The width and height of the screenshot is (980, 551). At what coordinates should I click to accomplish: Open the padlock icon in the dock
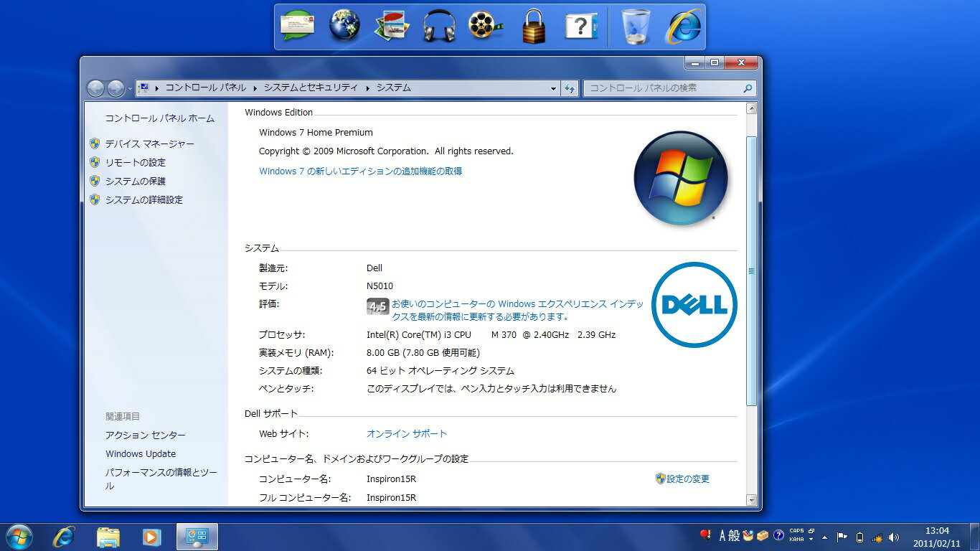(533, 26)
